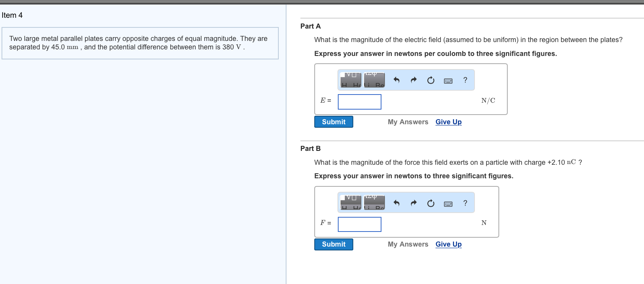The width and height of the screenshot is (644, 284).
Task: Click the redo icon in Part A toolbar
Action: click(x=413, y=80)
